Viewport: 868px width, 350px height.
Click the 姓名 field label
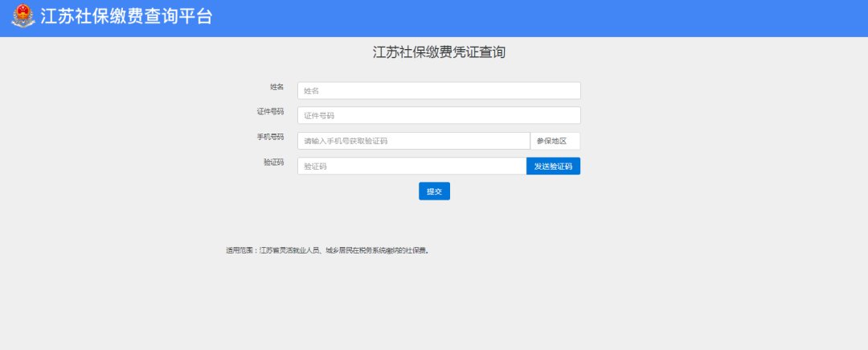(276, 87)
